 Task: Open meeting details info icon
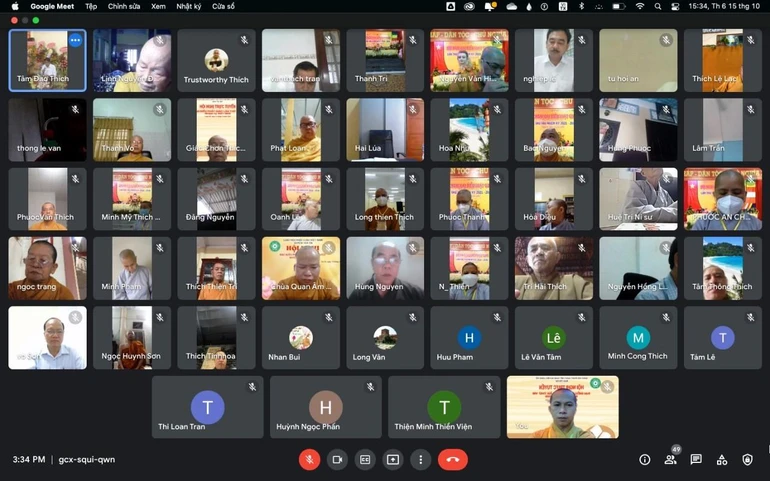tap(645, 459)
